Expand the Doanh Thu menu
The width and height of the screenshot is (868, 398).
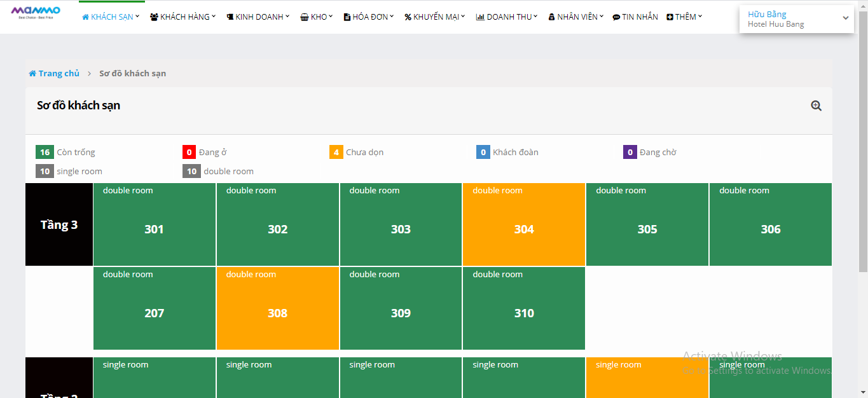point(506,17)
